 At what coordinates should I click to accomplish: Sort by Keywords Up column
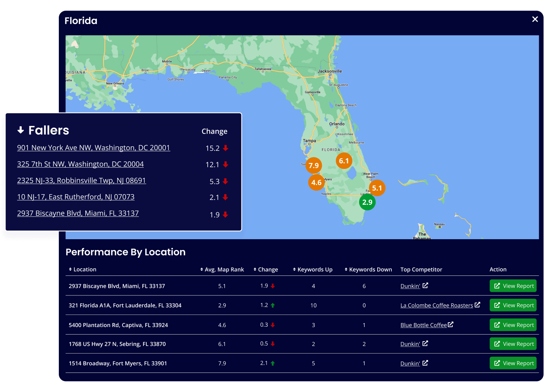coord(313,269)
